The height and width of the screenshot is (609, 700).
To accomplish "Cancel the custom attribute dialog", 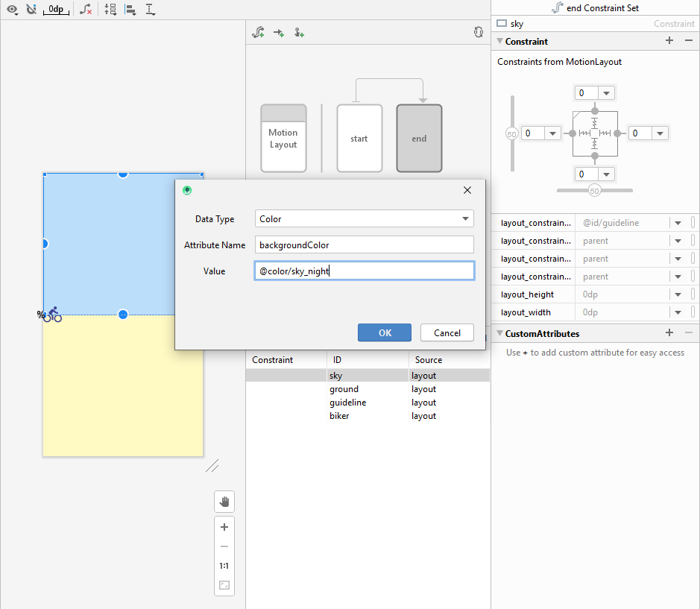I will point(447,332).
